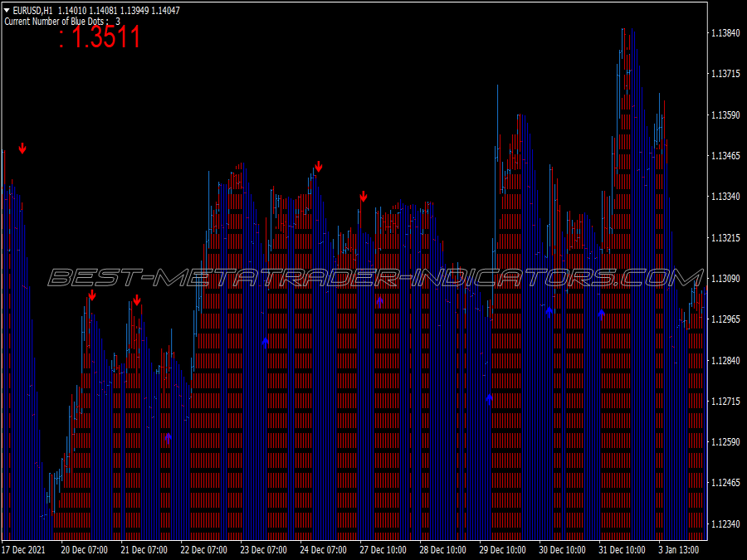
Task: Select the red down arrow above 21 Dec peak
Action: tap(137, 300)
